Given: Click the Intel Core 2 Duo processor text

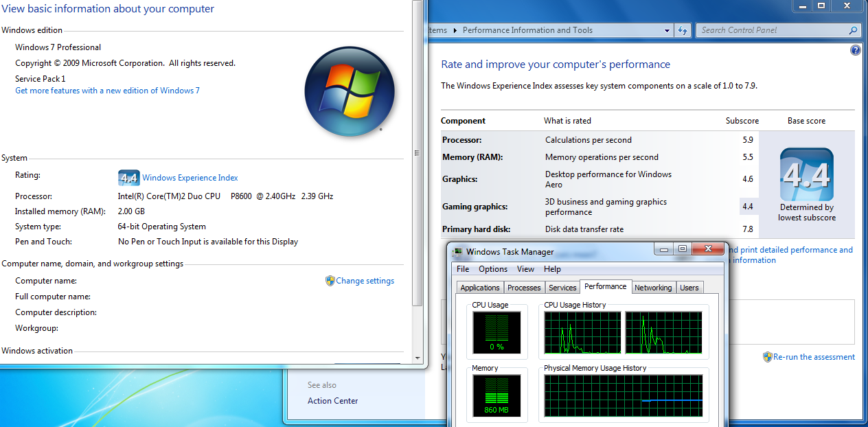Looking at the screenshot, I should (x=225, y=196).
